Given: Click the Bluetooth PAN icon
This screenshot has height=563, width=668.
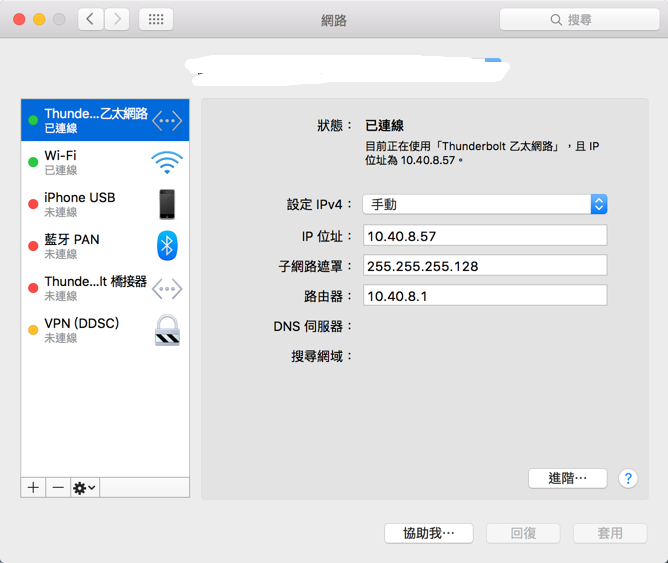Looking at the screenshot, I should coord(167,246).
